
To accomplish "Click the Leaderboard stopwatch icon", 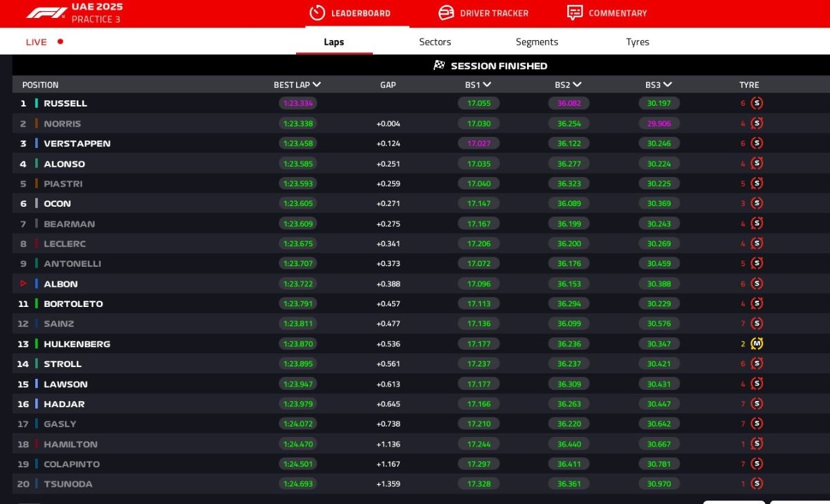I will click(317, 13).
